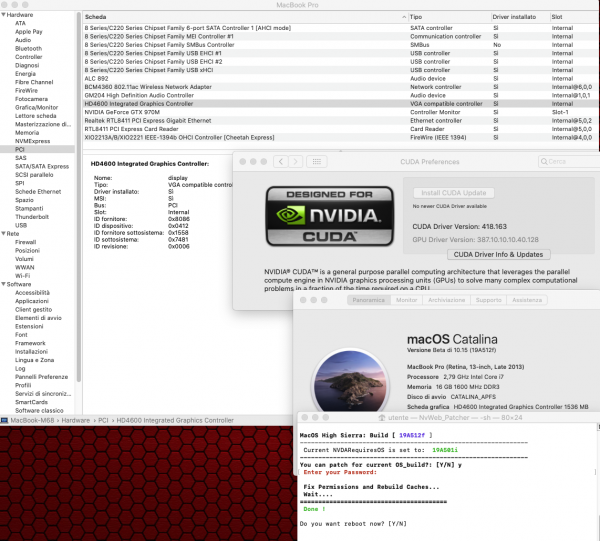The height and width of the screenshot is (541, 600).
Task: Select Applicazioni under Software
Action: 32,301
